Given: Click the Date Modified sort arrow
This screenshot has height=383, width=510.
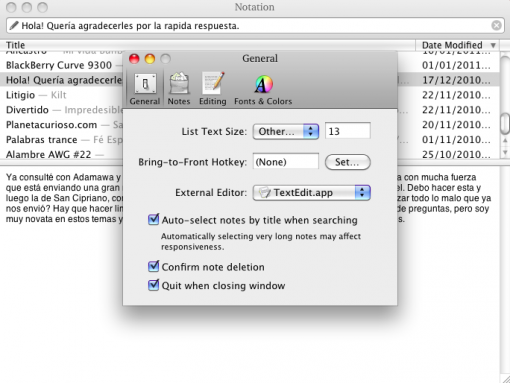Looking at the screenshot, I should 493,45.
